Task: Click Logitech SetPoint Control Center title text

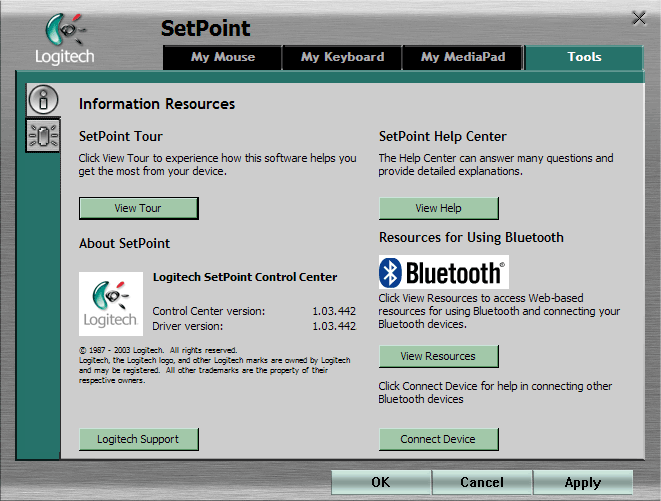Action: [x=245, y=277]
